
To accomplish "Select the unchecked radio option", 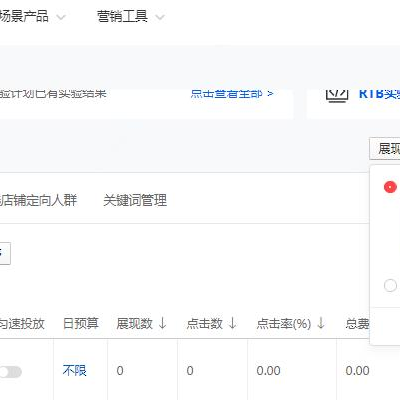I will [x=390, y=286].
